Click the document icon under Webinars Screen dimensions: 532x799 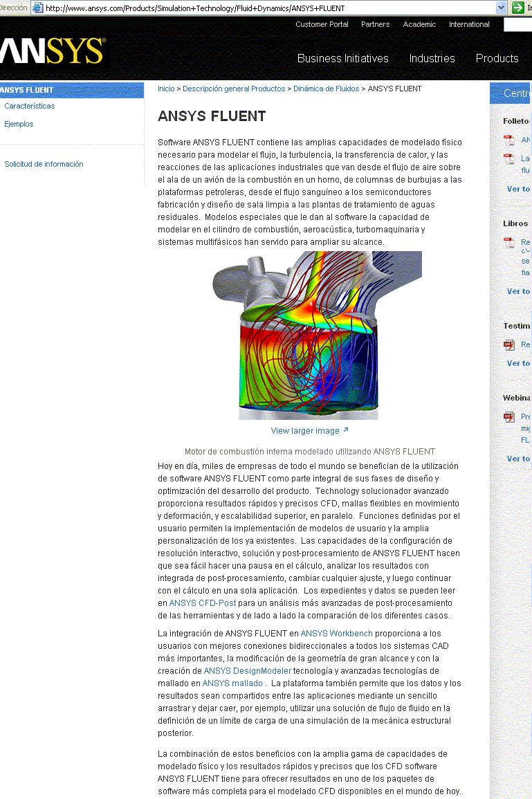[x=509, y=417]
